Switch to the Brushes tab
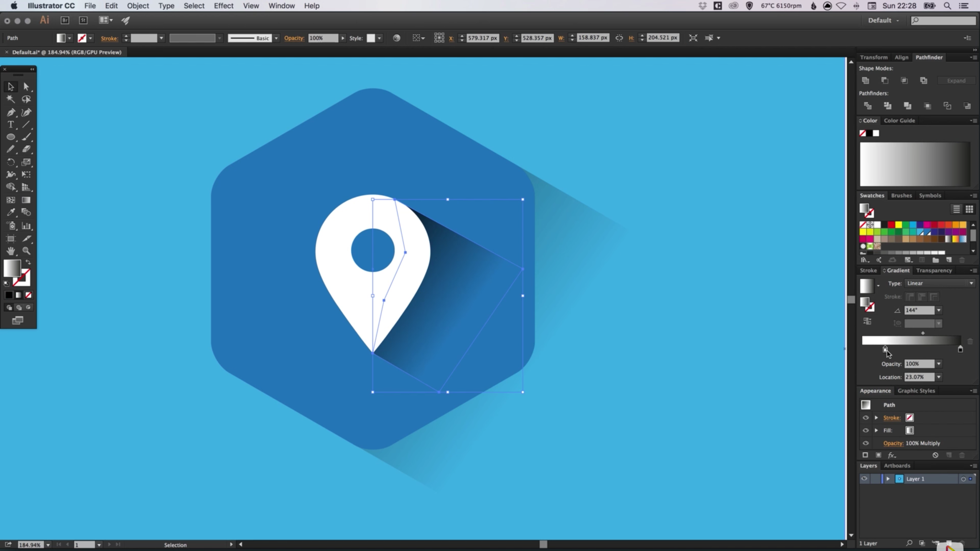Screen dimensions: 980x551 (902, 195)
